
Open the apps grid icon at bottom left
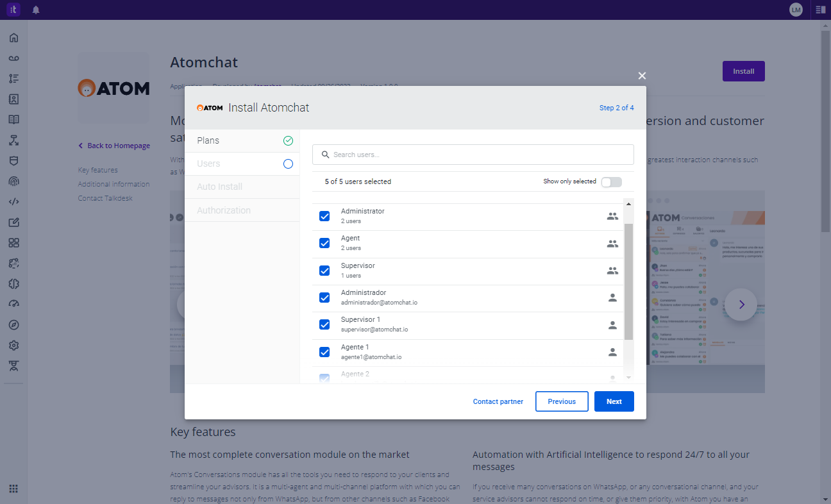pos(13,489)
